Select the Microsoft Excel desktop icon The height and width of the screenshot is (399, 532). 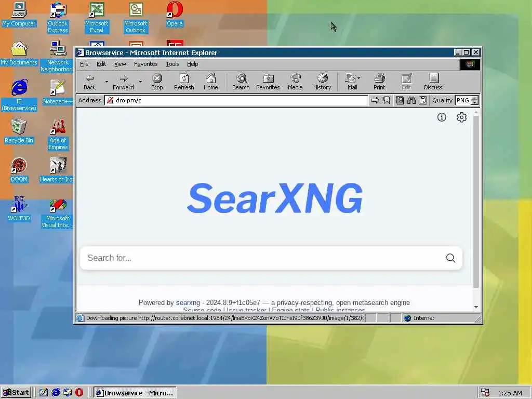click(97, 18)
